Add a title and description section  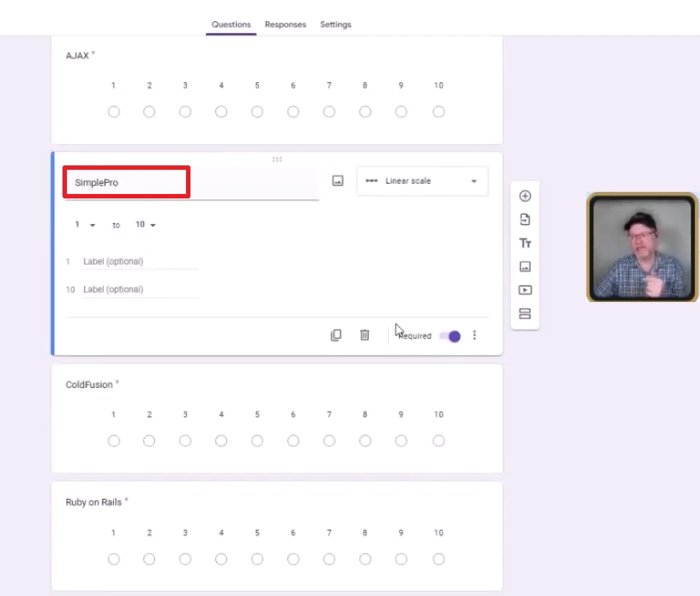[x=525, y=243]
